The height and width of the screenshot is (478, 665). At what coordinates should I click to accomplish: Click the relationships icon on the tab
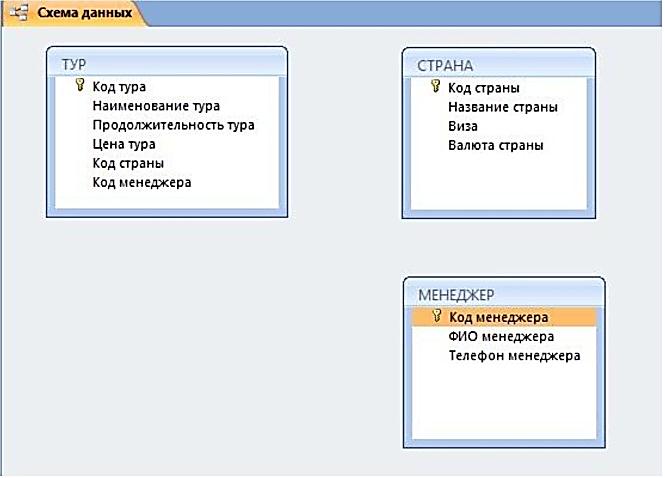(x=19, y=13)
